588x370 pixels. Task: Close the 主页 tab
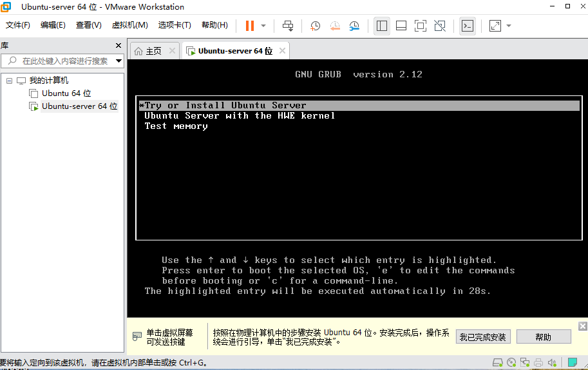pyautogui.click(x=172, y=51)
